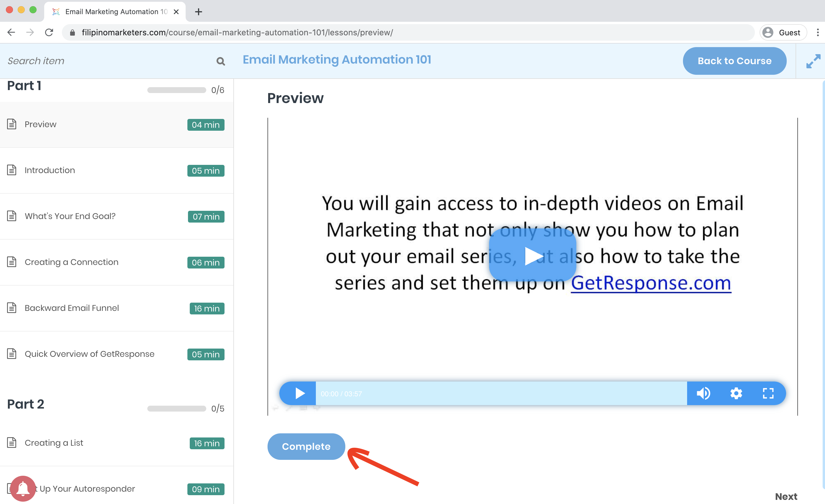Click the 06 min duration badge
Viewport: 825px width, 504px height.
click(206, 263)
